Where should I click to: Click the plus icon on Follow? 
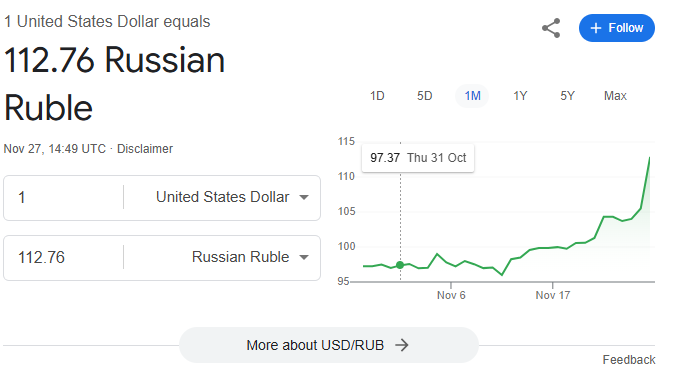tap(596, 28)
